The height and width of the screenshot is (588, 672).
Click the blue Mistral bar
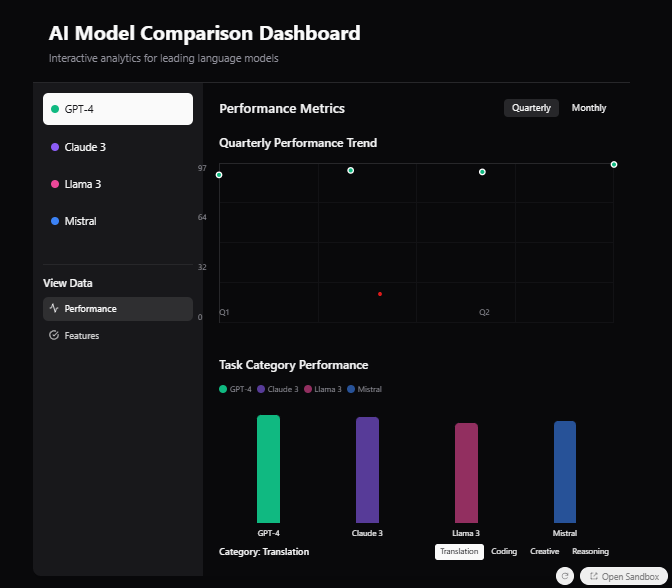tap(565, 472)
